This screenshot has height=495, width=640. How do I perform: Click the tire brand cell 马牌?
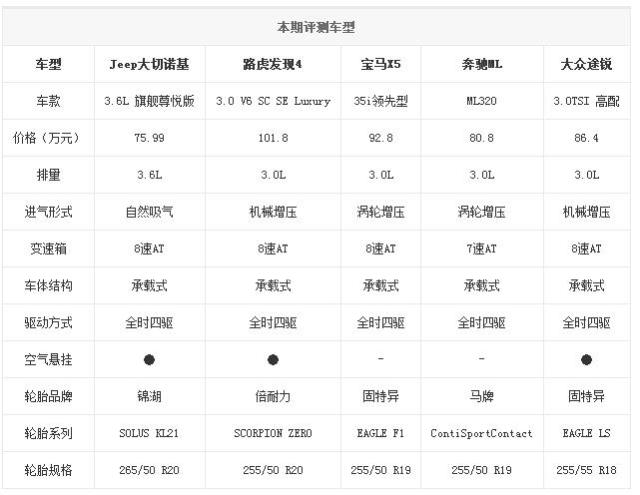pyautogui.click(x=482, y=396)
